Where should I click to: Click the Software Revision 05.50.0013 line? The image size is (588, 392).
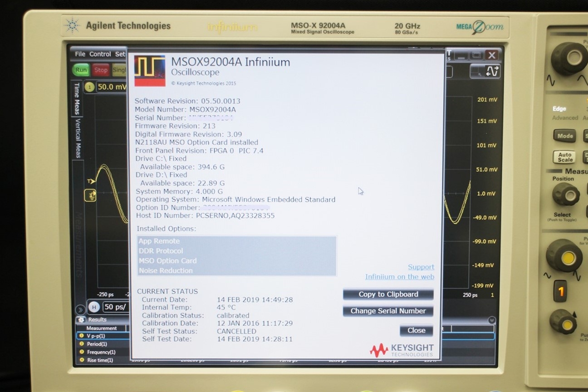tap(187, 101)
